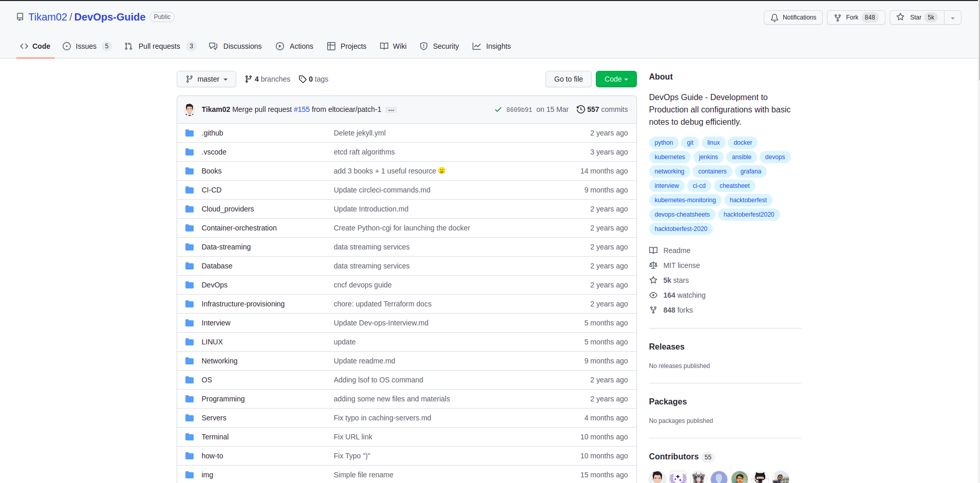Image resolution: width=980 pixels, height=483 pixels.
Task: Select the cheatsheet topic tag
Action: [734, 186]
